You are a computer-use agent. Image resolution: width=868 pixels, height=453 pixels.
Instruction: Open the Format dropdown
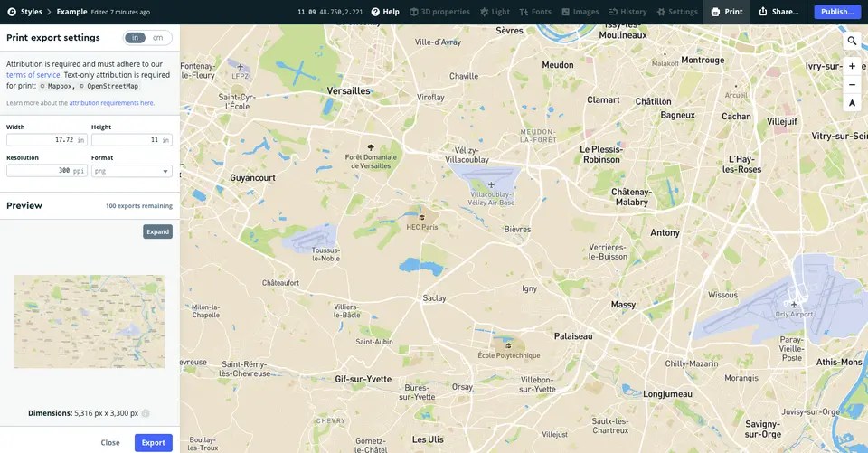(x=132, y=171)
